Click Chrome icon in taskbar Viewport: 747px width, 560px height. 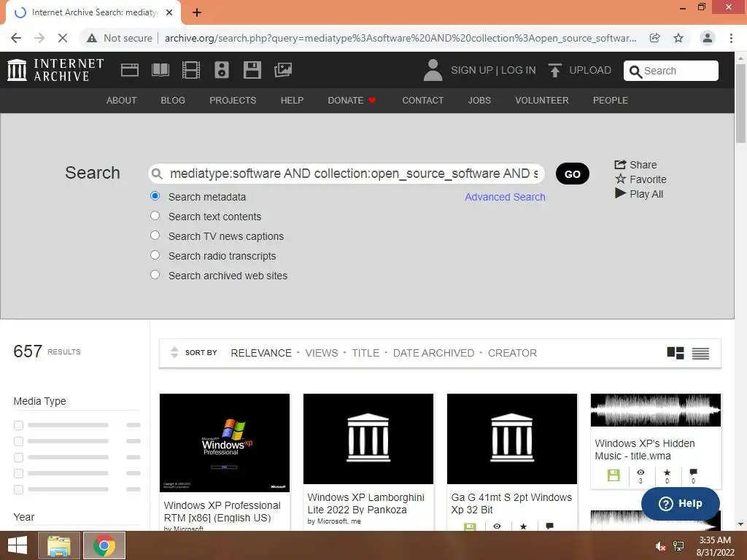pyautogui.click(x=104, y=545)
